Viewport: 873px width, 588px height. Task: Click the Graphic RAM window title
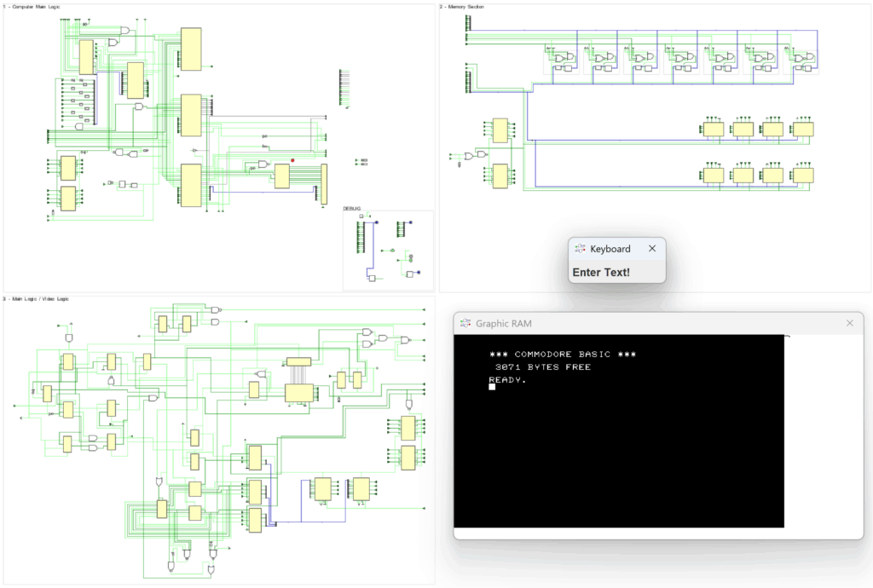503,324
